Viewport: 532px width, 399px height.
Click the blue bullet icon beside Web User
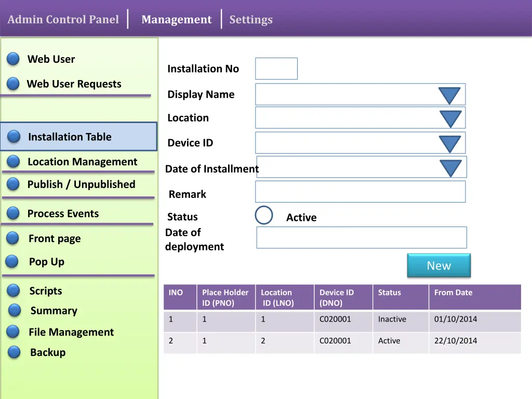(14, 59)
